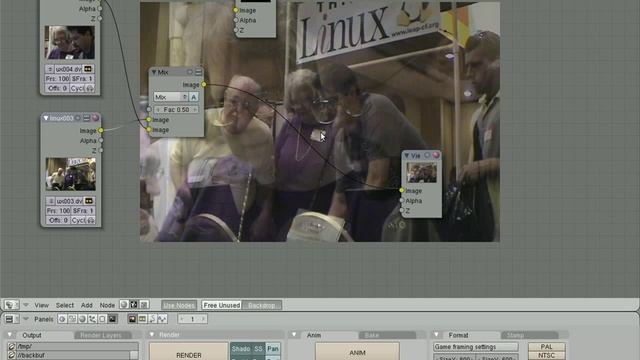Image resolution: width=640 pixels, height=360 pixels.
Task: Toggle the A alpha button in Mix node
Action: [x=194, y=97]
